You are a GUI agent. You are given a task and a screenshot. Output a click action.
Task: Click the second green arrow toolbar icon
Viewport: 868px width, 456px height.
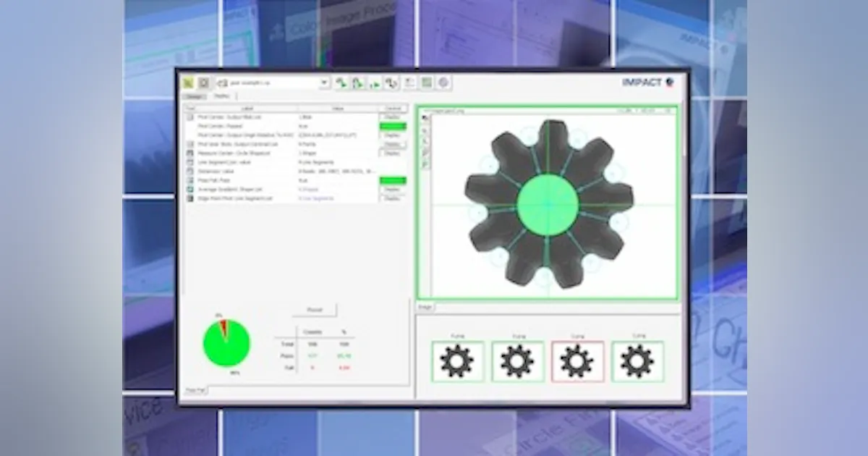[357, 83]
